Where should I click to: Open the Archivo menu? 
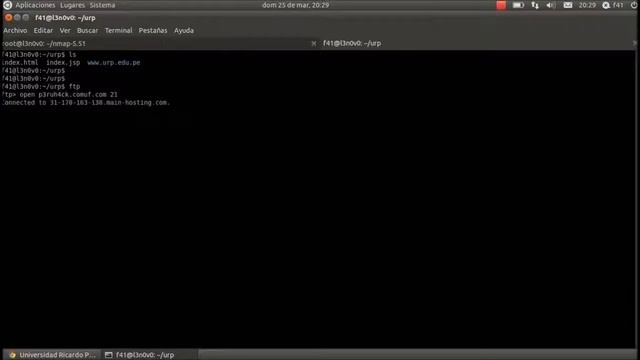pyautogui.click(x=15, y=31)
